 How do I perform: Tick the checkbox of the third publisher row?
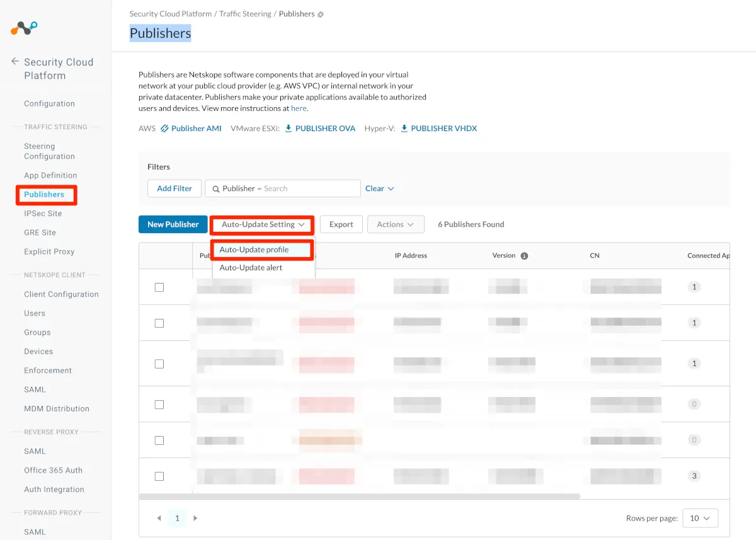tap(159, 364)
